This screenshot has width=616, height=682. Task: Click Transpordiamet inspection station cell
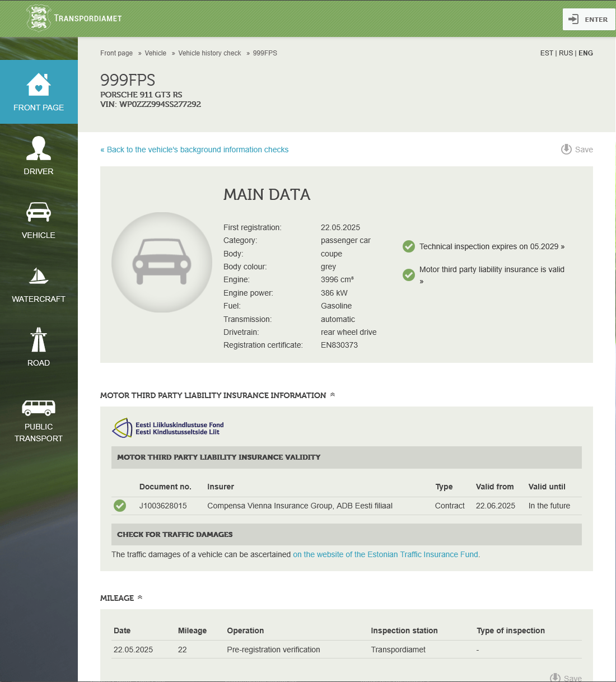click(x=398, y=650)
